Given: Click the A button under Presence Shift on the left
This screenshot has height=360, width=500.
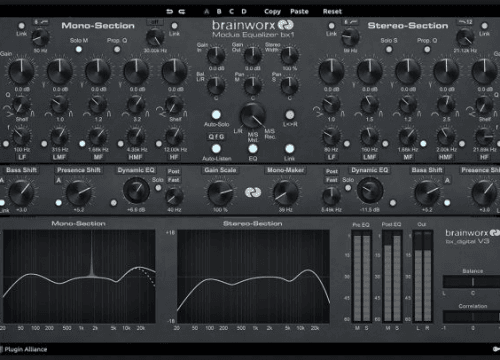Looking at the screenshot, I should (59, 180).
